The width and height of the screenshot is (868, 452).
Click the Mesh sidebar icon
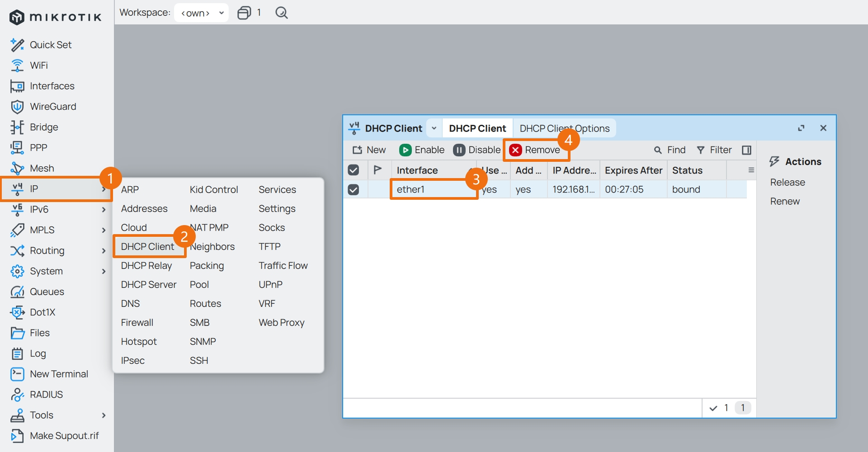[x=17, y=168]
